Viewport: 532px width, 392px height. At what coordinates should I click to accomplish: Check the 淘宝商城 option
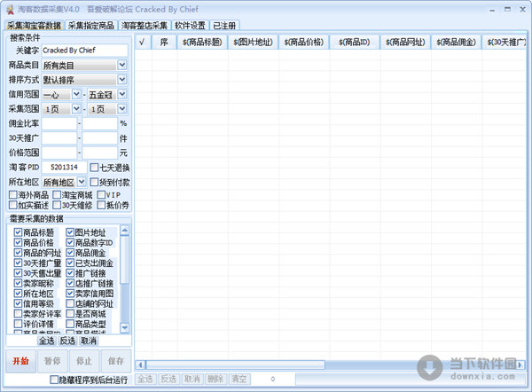coord(57,195)
